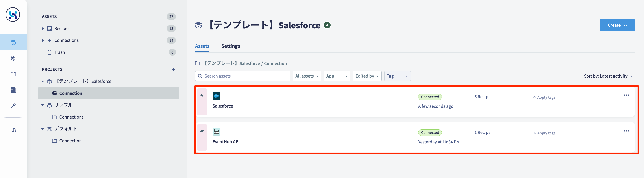Click the magnifier icon in search box
This screenshot has width=644, height=178.
tap(200, 76)
